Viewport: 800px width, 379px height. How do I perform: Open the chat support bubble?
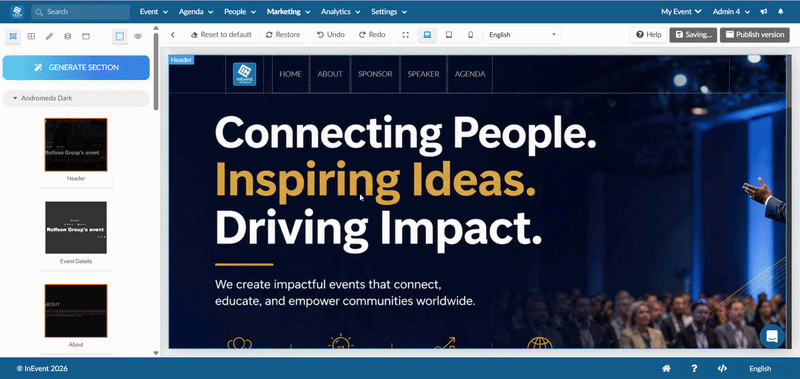point(772,337)
